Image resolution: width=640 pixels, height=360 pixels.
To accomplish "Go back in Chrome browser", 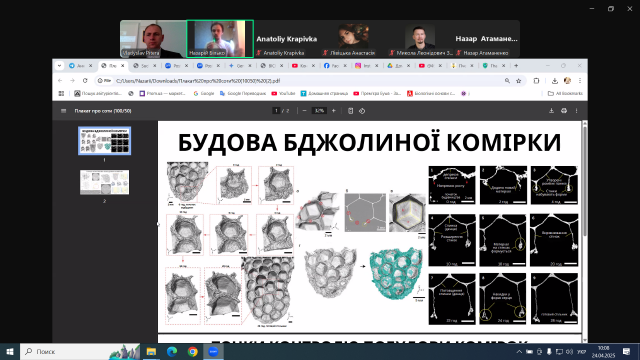I will (60, 81).
